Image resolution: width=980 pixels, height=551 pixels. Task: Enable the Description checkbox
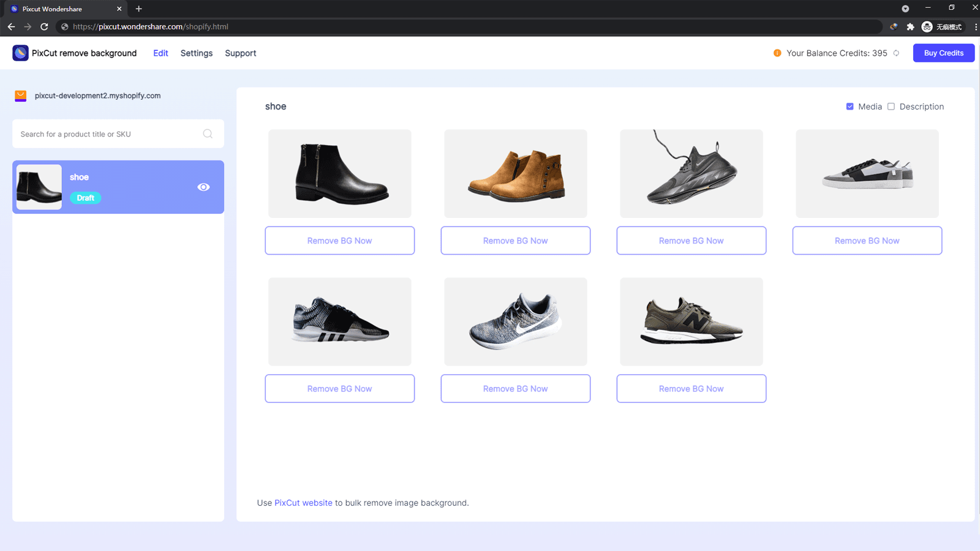click(891, 106)
